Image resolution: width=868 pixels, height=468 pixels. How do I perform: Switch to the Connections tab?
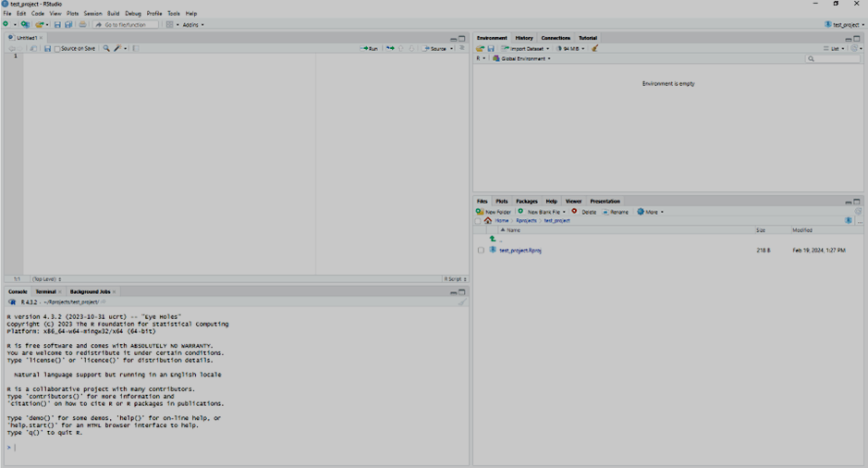[x=556, y=38]
